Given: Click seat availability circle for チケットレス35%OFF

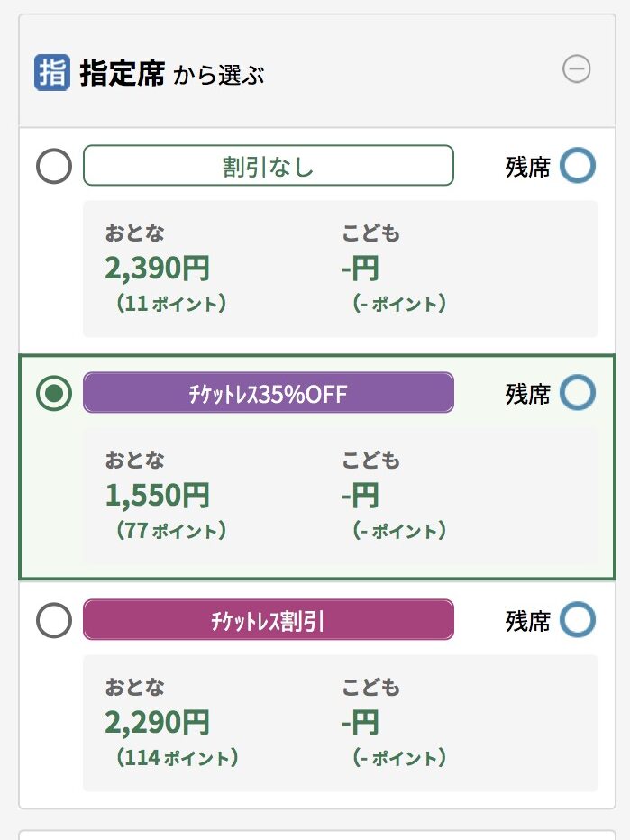Looking at the screenshot, I should point(578,393).
